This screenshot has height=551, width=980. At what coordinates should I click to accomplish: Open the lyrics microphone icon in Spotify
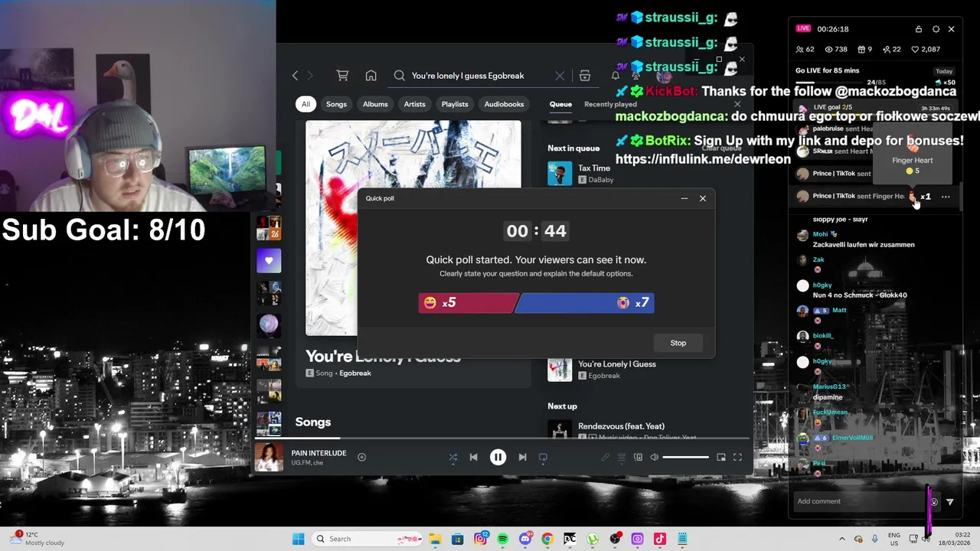605,458
